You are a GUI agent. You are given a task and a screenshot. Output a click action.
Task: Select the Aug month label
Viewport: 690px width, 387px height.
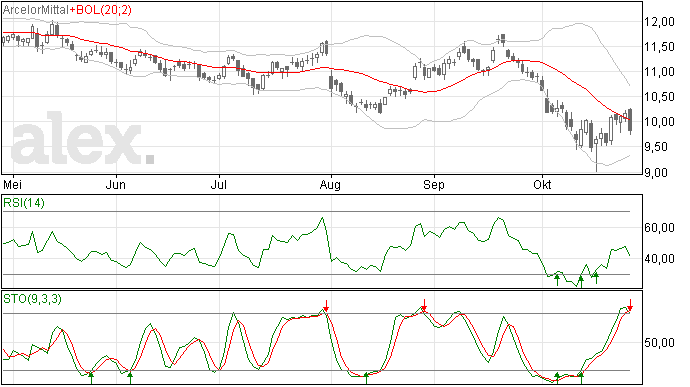pyautogui.click(x=330, y=185)
